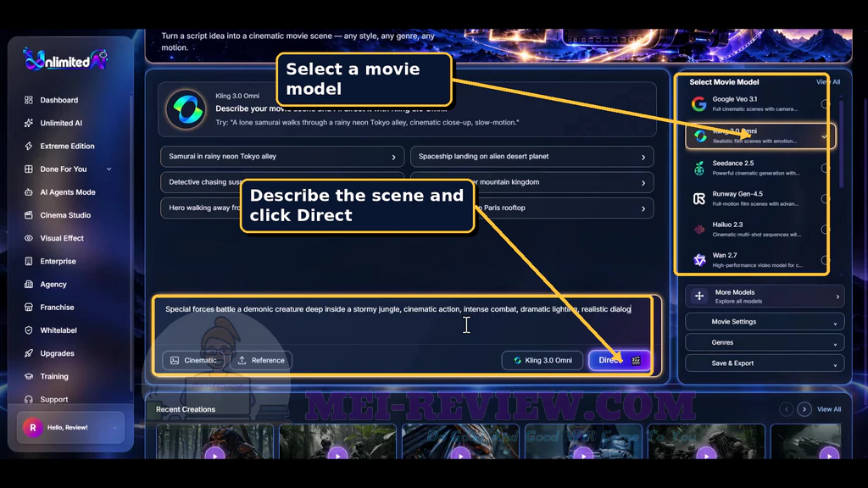Select the Seedance 2.5 radio button
Image resolution: width=868 pixels, height=488 pixels.
pos(825,169)
